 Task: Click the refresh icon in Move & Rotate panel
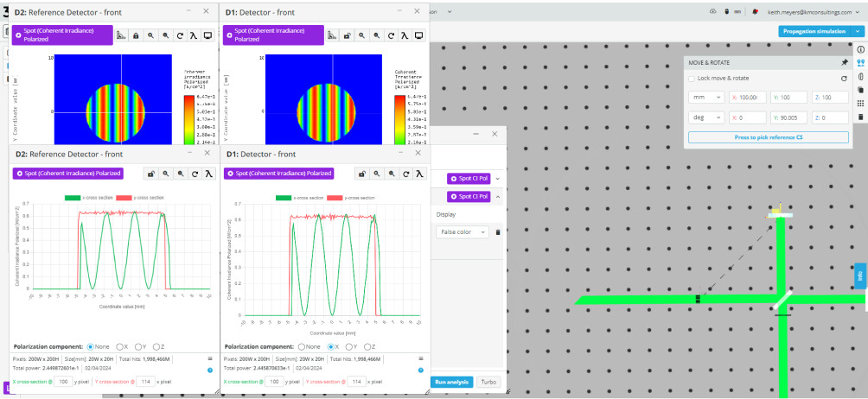(844, 79)
